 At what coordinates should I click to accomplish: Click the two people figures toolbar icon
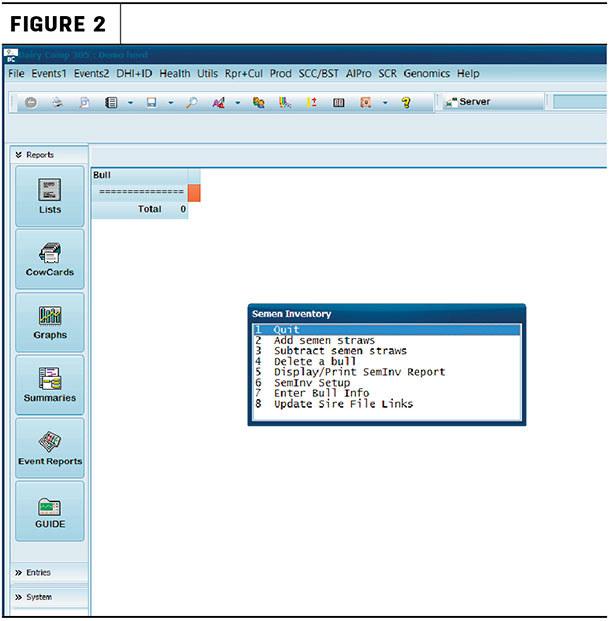point(259,103)
